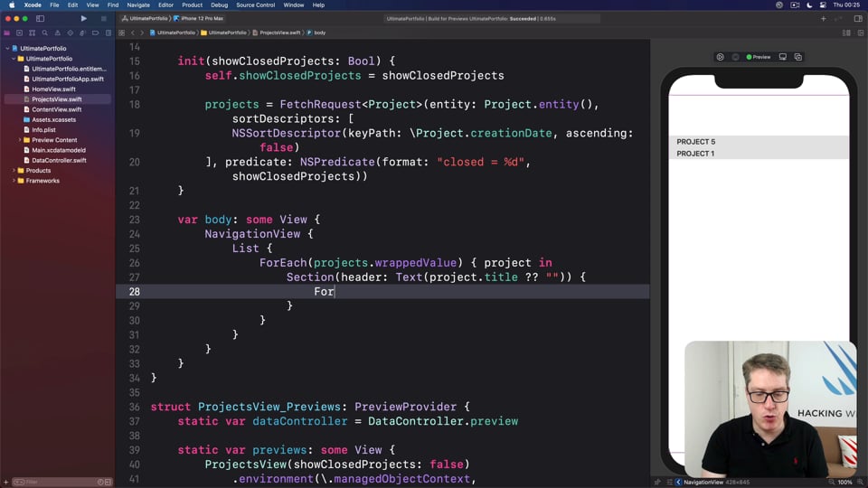The width and height of the screenshot is (868, 488).
Task: Open the Source Control navigator
Action: click(19, 33)
